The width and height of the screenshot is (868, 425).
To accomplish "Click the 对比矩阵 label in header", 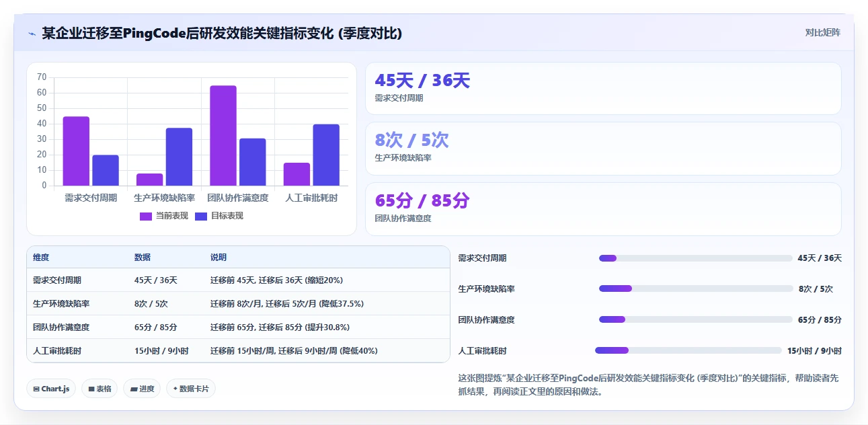I will [x=822, y=32].
